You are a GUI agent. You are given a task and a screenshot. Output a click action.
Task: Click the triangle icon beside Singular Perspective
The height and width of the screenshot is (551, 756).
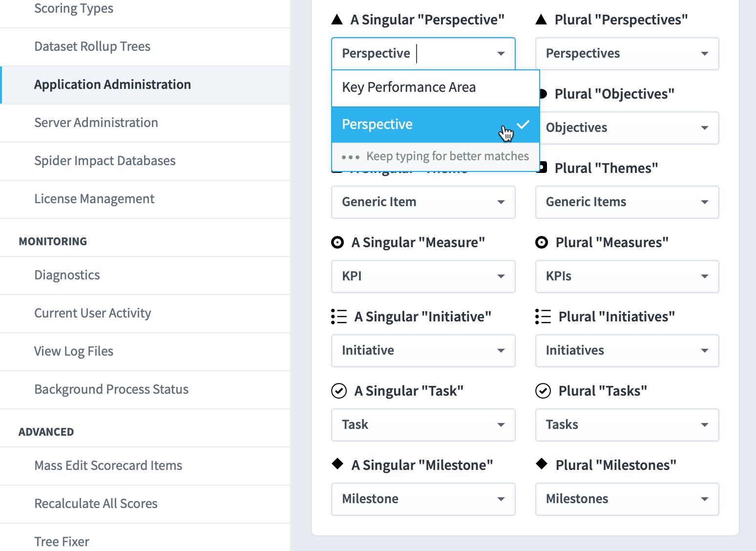click(x=337, y=20)
